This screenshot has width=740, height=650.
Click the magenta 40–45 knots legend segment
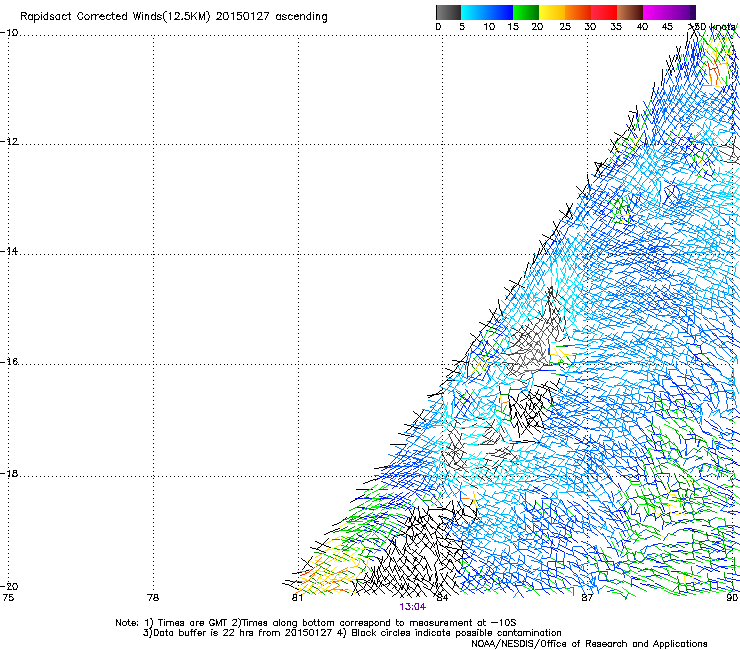point(656,12)
